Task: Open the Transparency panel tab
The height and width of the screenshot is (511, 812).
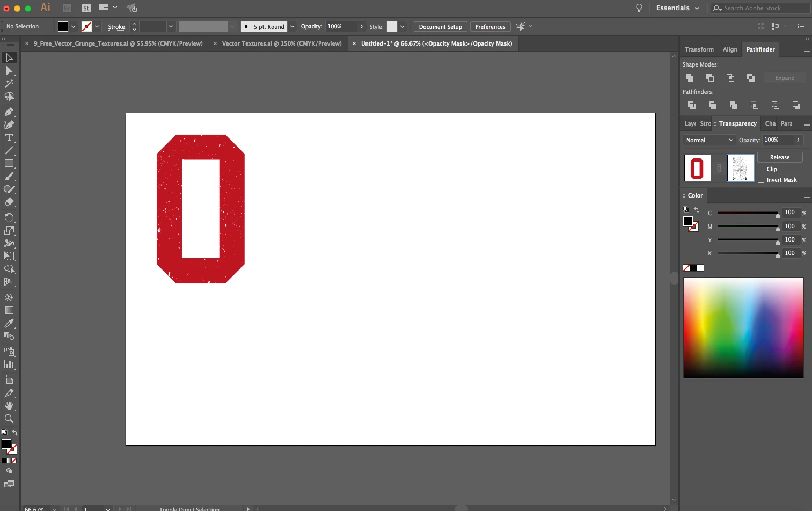Action: tap(737, 123)
